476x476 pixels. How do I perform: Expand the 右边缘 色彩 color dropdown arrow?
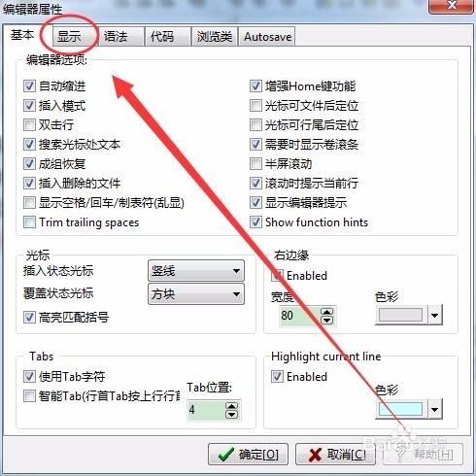point(435,315)
